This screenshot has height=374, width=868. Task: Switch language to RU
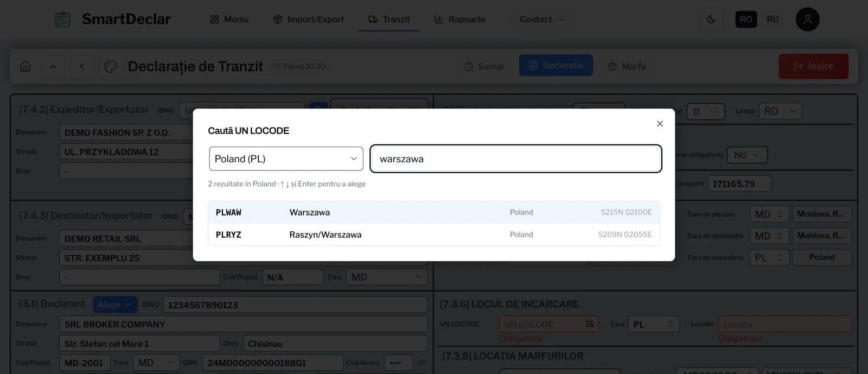773,20
